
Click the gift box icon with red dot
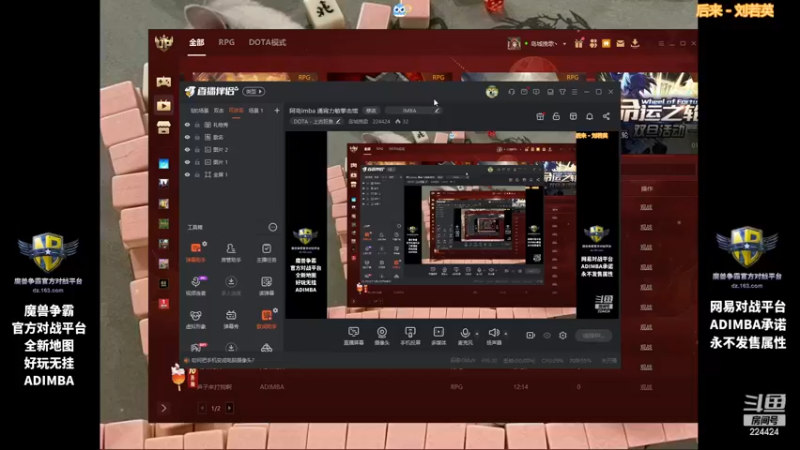click(x=540, y=116)
